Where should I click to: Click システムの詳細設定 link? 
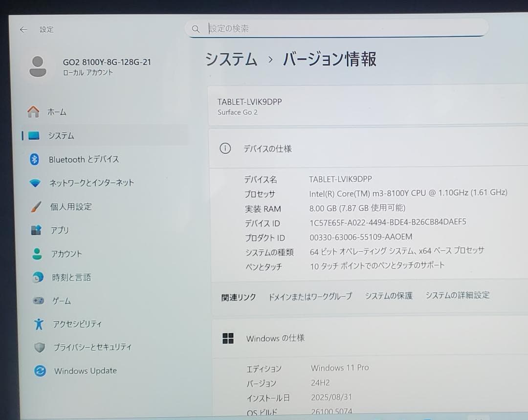tap(457, 295)
